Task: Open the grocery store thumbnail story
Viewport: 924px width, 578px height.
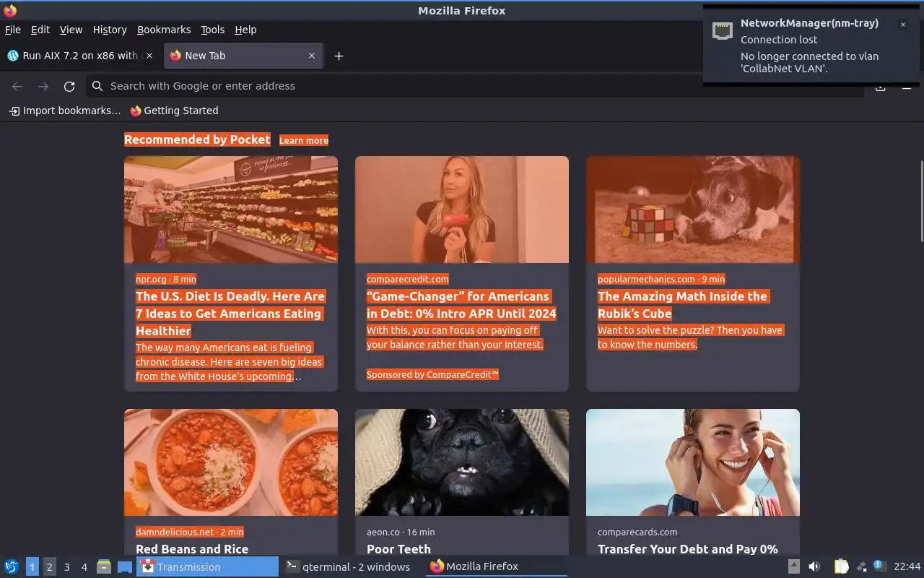Action: coord(231,210)
